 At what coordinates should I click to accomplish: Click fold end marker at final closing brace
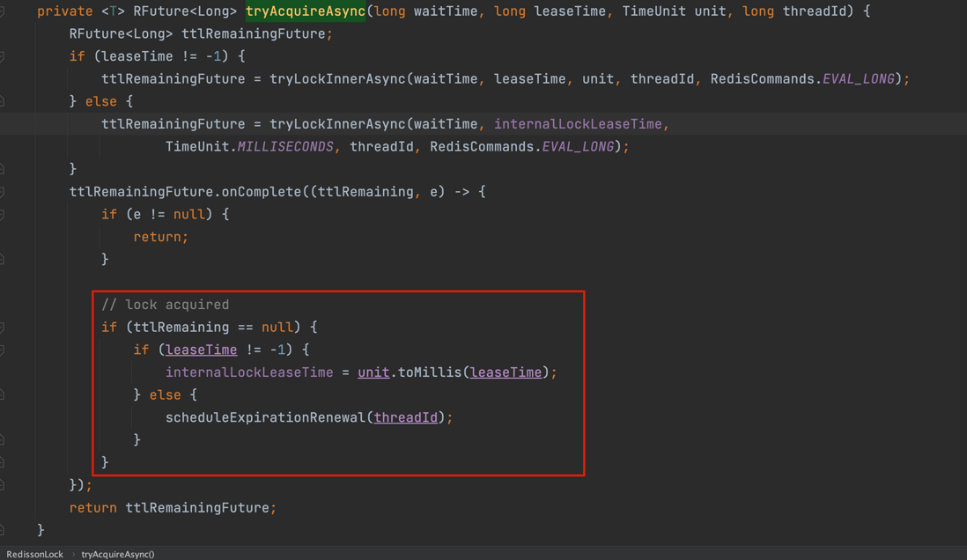(3, 530)
